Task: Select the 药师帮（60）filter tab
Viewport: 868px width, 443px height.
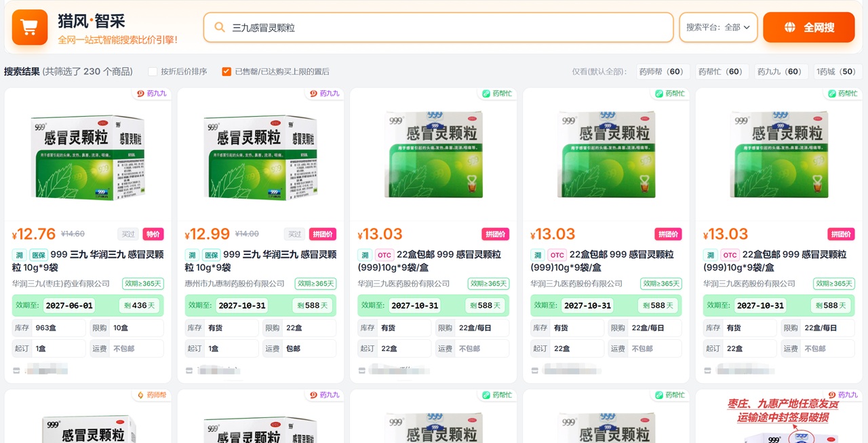Action: click(x=663, y=71)
